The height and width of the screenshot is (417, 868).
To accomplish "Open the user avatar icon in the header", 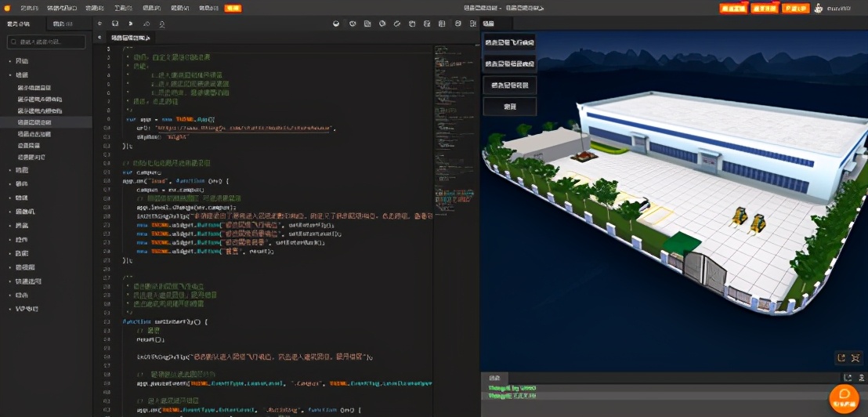I will pyautogui.click(x=819, y=9).
